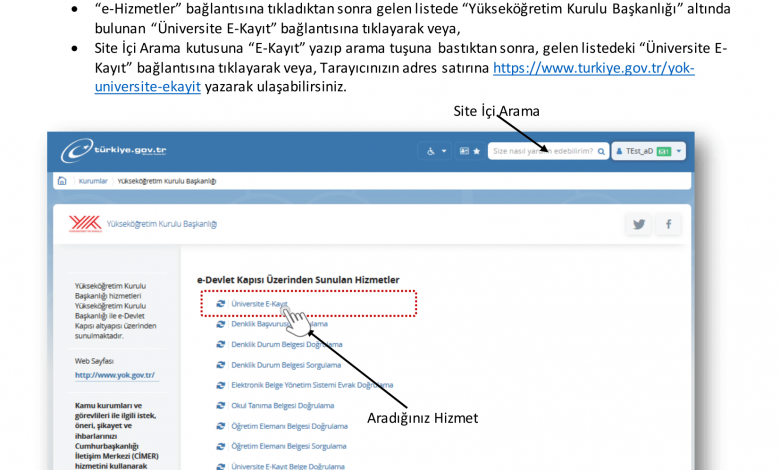Click the YÖK logo
The height and width of the screenshot is (470, 780).
[x=85, y=224]
